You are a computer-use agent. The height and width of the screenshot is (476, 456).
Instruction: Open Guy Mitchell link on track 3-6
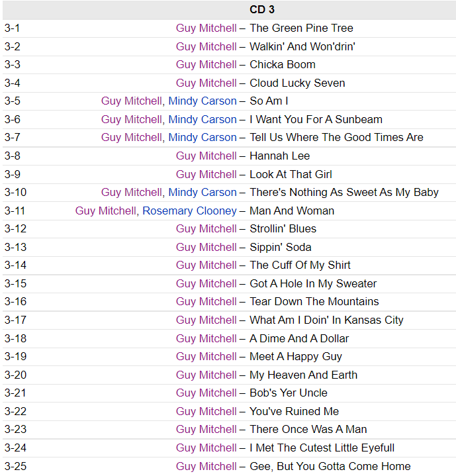pos(131,120)
